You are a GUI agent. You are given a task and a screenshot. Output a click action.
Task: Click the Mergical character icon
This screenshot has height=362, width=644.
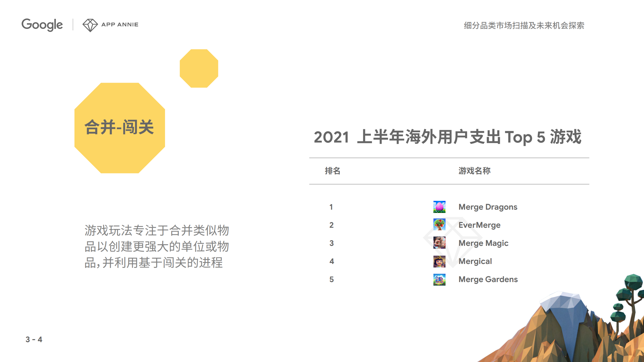tap(439, 261)
